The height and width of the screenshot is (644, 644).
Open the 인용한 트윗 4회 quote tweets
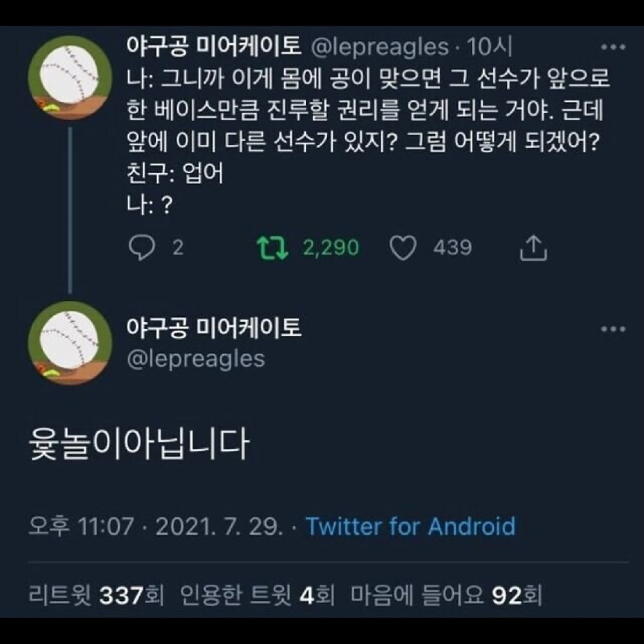pyautogui.click(x=258, y=596)
